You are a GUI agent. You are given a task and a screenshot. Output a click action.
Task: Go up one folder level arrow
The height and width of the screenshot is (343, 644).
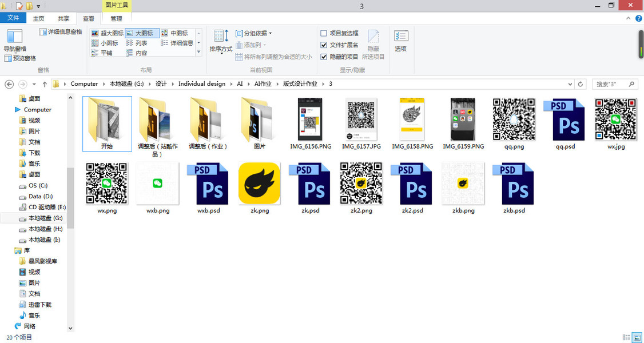click(45, 84)
